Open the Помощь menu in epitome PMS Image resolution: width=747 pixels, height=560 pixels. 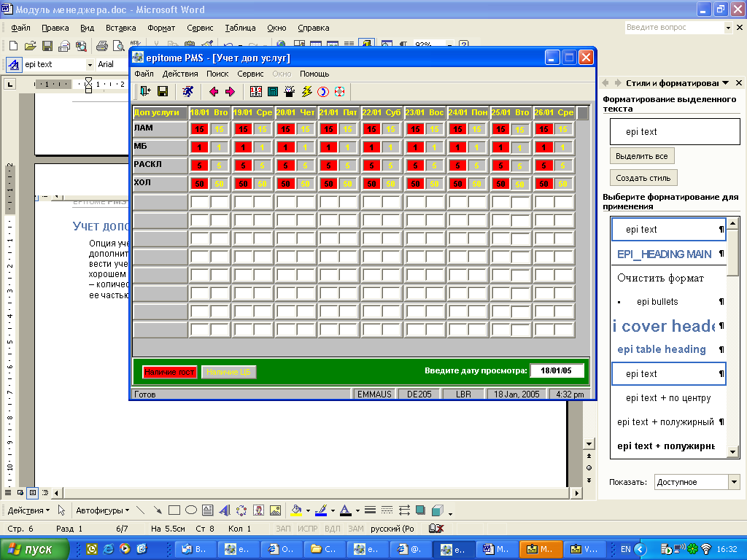314,74
